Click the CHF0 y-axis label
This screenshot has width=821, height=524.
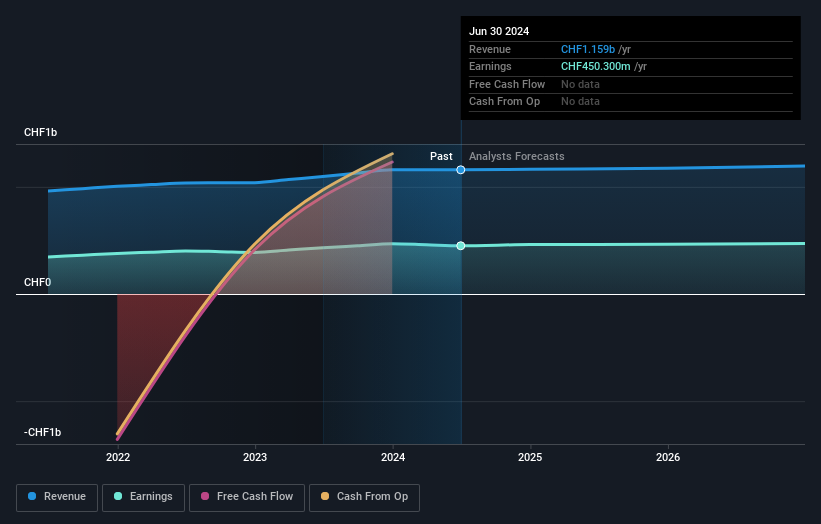coord(38,283)
